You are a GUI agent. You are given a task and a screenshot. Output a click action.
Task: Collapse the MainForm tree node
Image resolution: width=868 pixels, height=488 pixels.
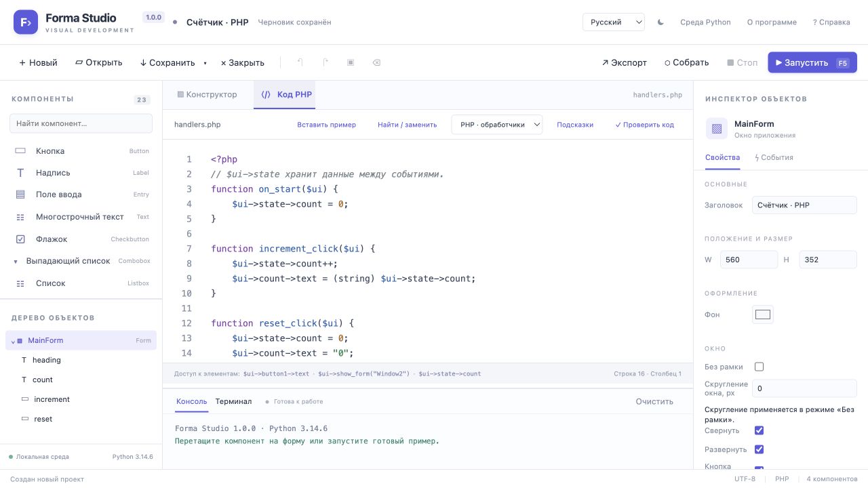[13, 341]
